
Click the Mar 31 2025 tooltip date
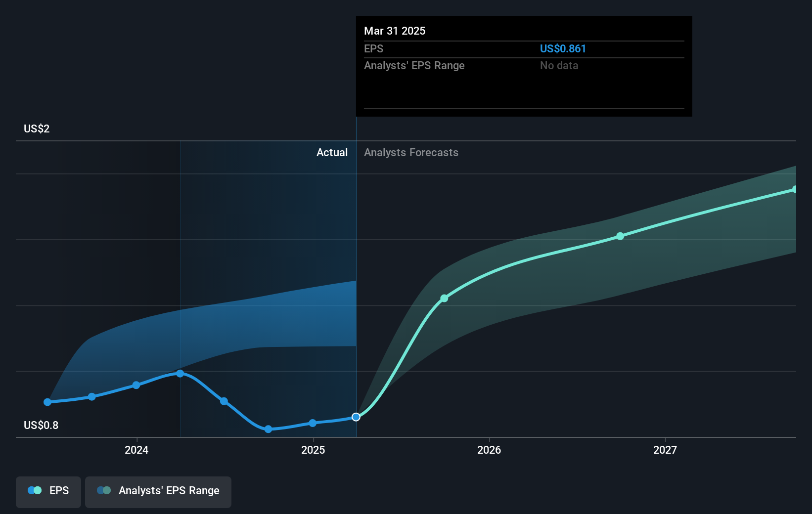pyautogui.click(x=395, y=31)
